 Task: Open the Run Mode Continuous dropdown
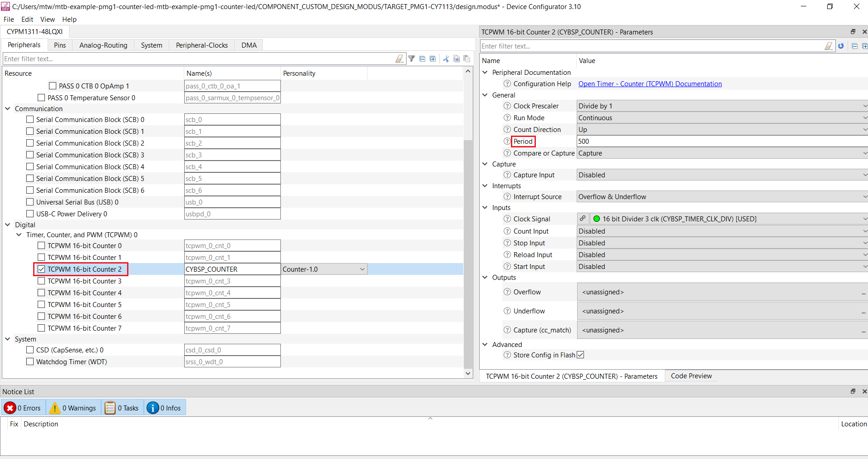(x=722, y=118)
